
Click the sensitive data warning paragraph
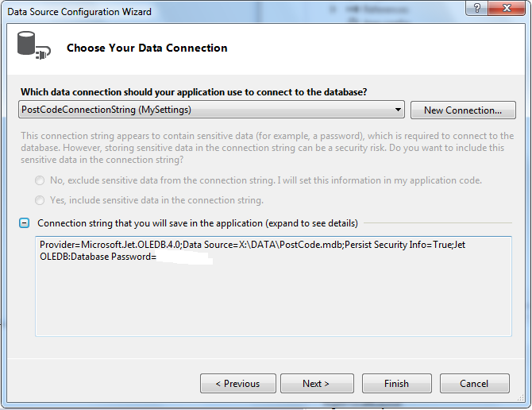click(x=268, y=148)
